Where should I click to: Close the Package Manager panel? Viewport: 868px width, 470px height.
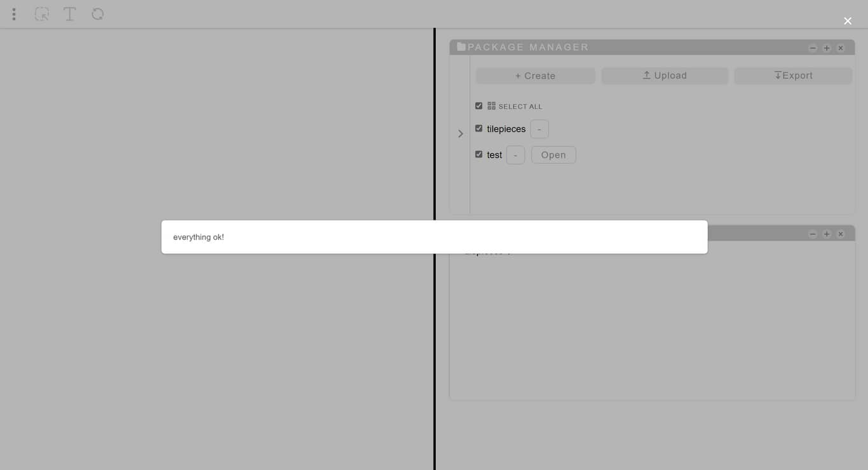click(841, 48)
